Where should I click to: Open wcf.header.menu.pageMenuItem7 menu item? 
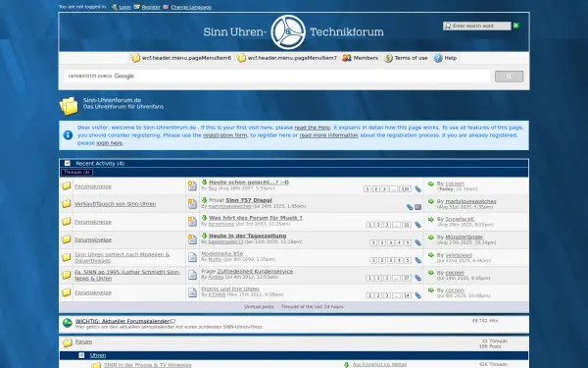286,58
